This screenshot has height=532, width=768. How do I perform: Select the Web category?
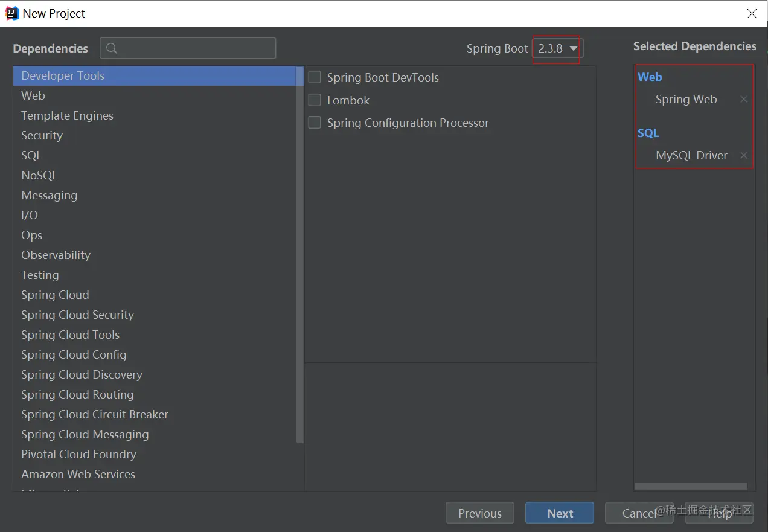point(155,95)
